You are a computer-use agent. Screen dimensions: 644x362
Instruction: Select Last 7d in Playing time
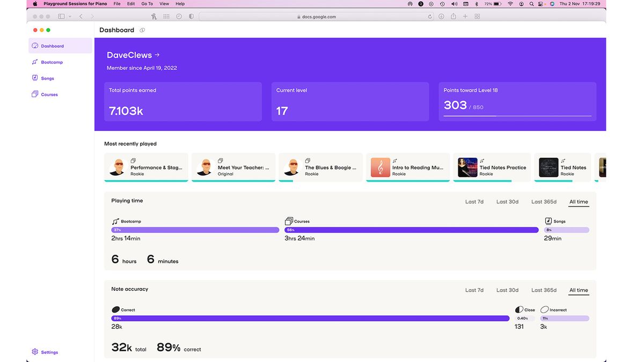tap(474, 202)
